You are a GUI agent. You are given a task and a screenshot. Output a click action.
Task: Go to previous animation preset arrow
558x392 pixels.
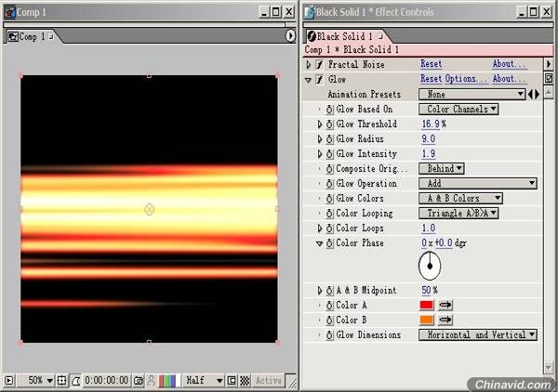pyautogui.click(x=530, y=94)
